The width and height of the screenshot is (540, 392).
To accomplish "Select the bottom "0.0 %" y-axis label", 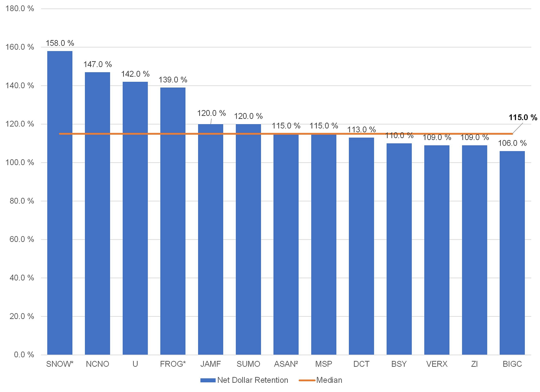I will [24, 355].
